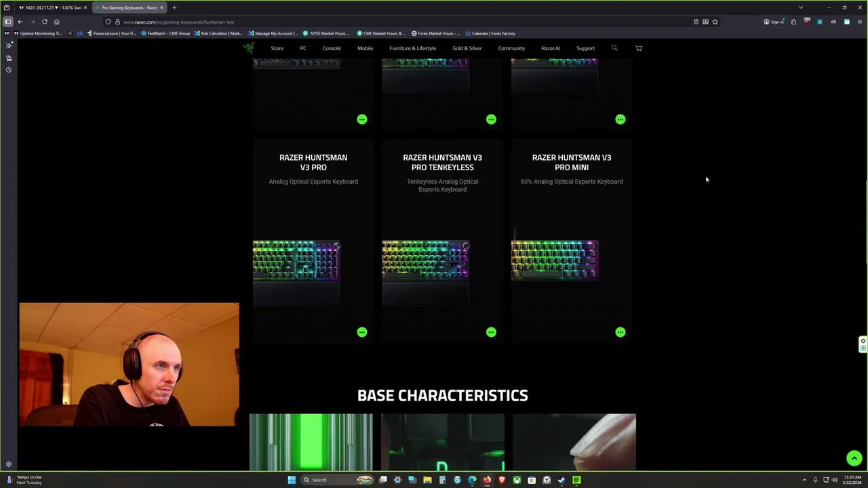Image resolution: width=868 pixels, height=488 pixels.
Task: Open the Gold & Silver menu item
Action: 467,48
